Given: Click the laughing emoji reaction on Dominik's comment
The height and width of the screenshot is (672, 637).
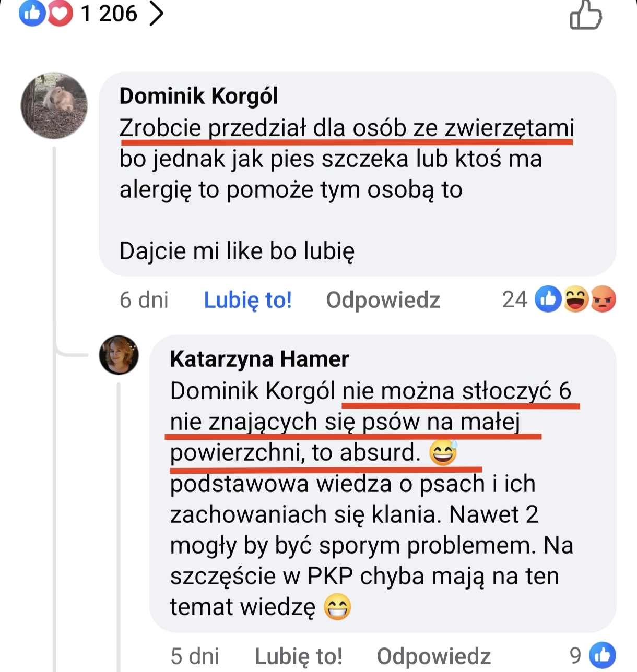Looking at the screenshot, I should pos(575,299).
